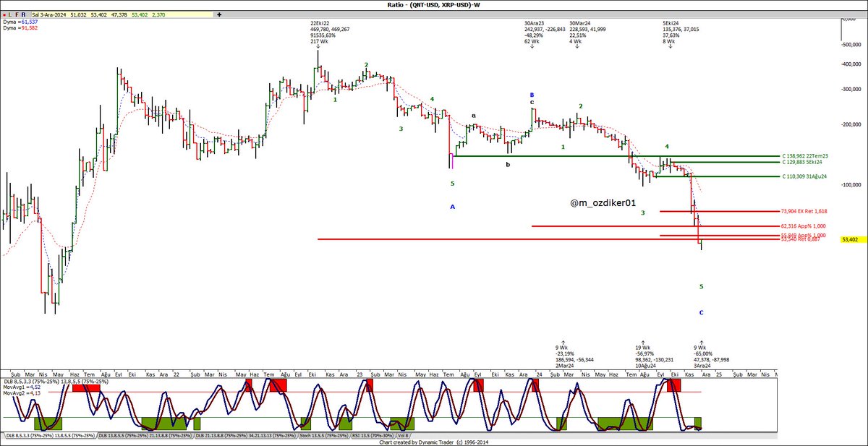
Task: Click the blue R button in chart header
Action: 24,14
